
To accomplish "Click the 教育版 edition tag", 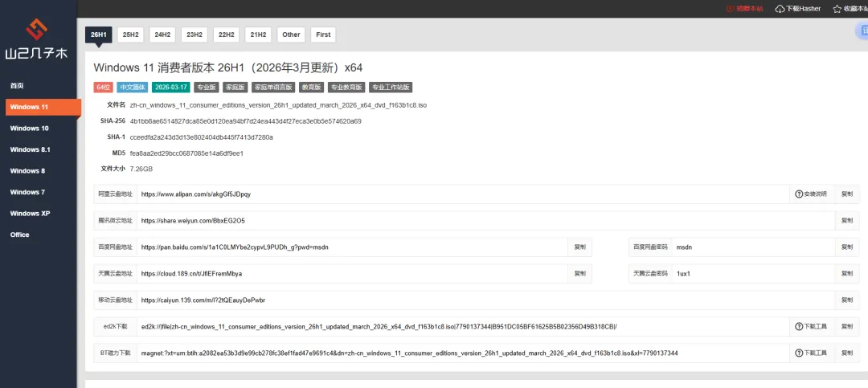I will tap(311, 88).
